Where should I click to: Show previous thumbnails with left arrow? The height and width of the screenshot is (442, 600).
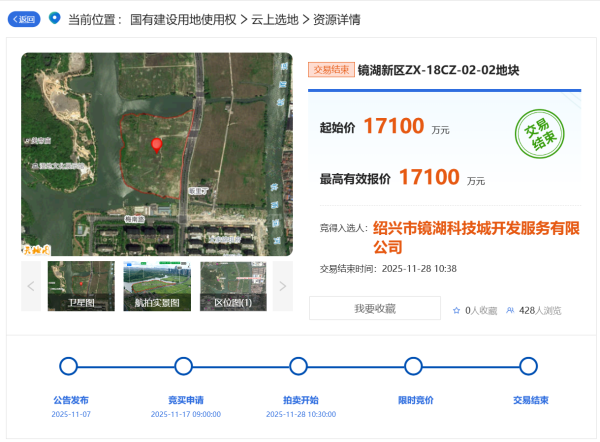pyautogui.click(x=32, y=287)
